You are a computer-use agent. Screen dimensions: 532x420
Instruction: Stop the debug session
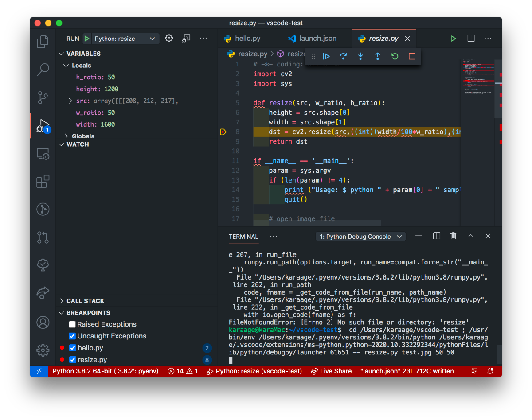[x=412, y=56]
